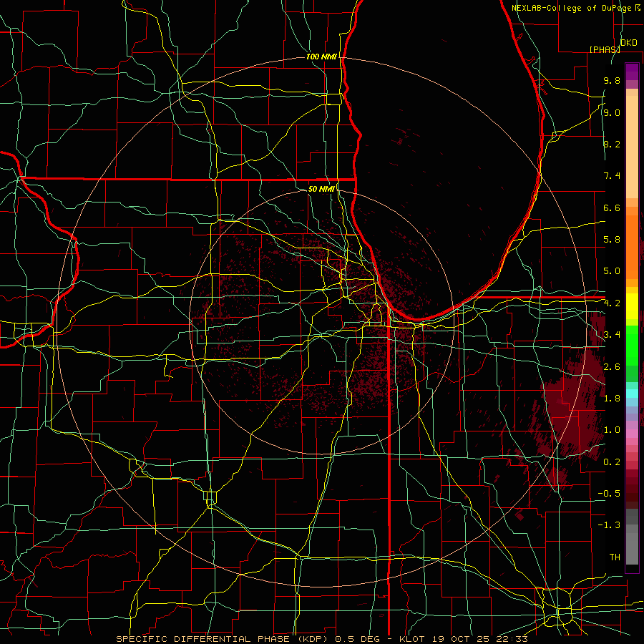Viewport: 644px width, 644px height.
Task: Pick the cyan segment of the color bar
Action: 632,393
